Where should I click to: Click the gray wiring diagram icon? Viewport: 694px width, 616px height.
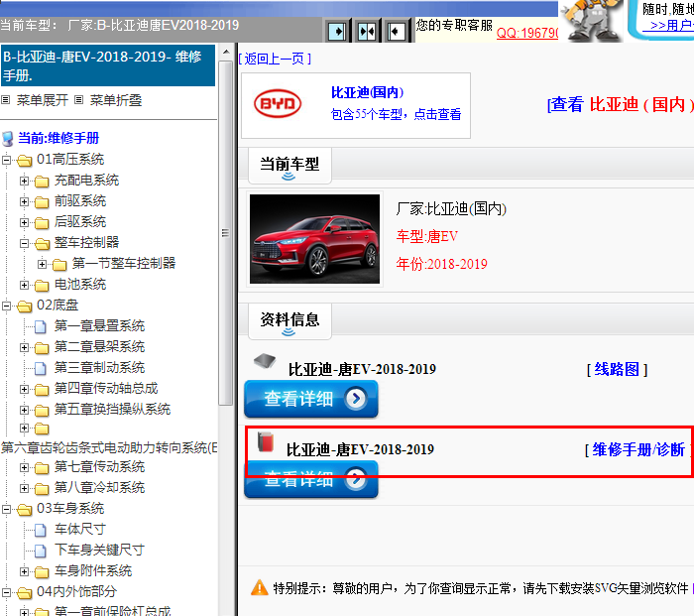[265, 361]
